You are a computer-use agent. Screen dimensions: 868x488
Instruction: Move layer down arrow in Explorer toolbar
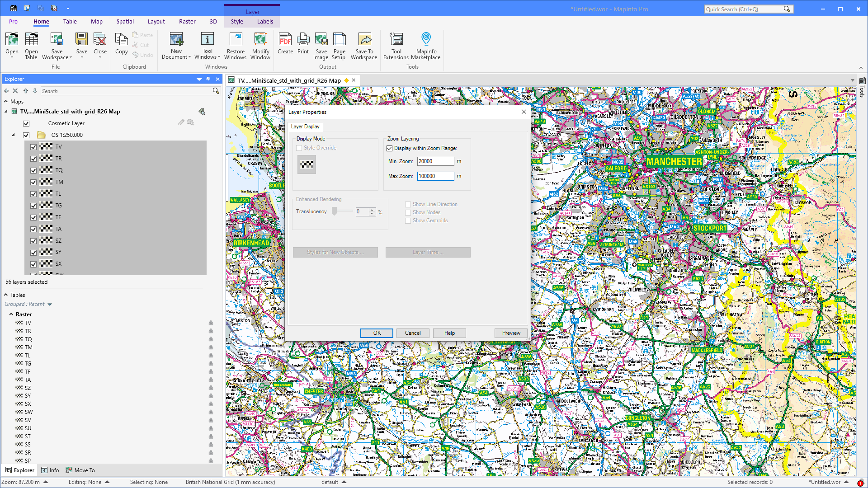35,91
